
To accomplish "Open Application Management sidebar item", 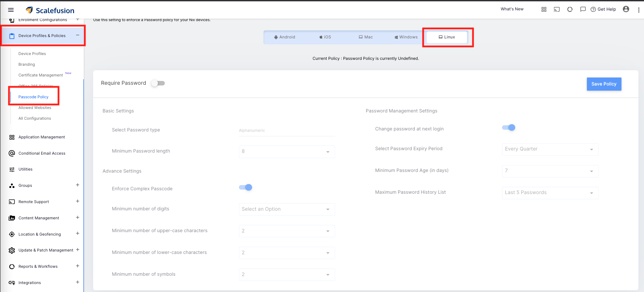I will tap(42, 137).
